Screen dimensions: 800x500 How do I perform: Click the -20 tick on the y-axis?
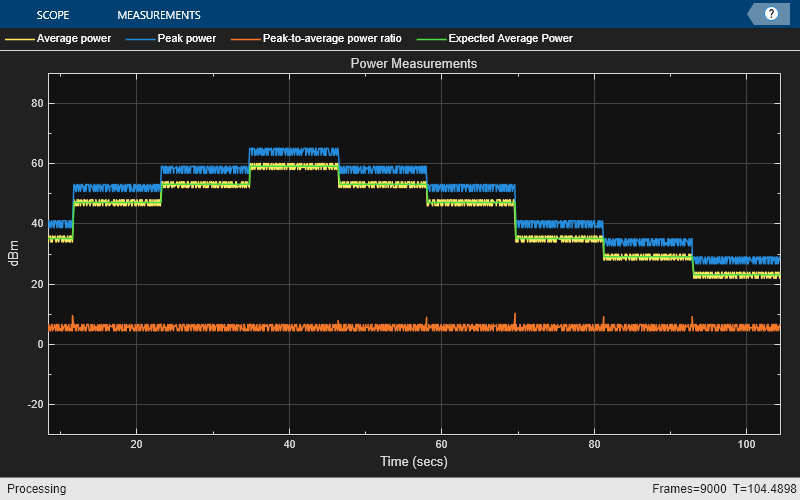pyautogui.click(x=35, y=404)
